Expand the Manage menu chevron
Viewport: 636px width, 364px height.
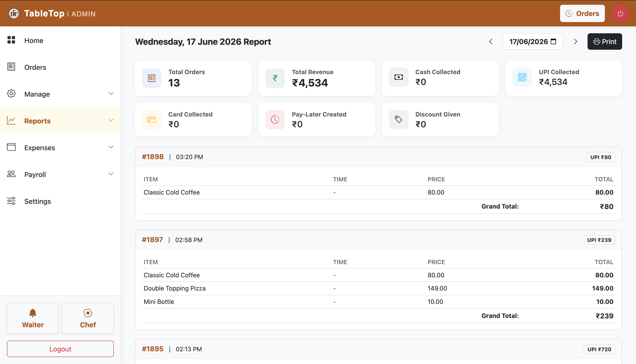(111, 94)
